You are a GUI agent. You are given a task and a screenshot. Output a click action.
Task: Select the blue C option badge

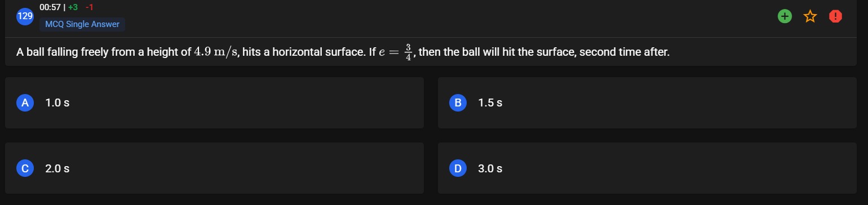point(25,168)
